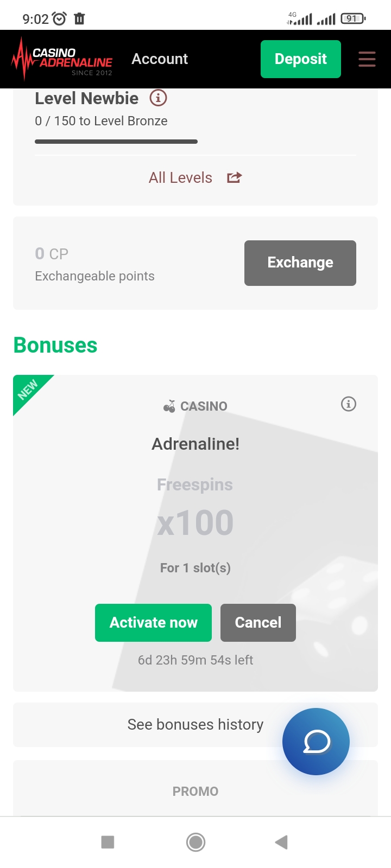Open the live chat bubble
Screen dimensions: 391x868
(x=316, y=742)
